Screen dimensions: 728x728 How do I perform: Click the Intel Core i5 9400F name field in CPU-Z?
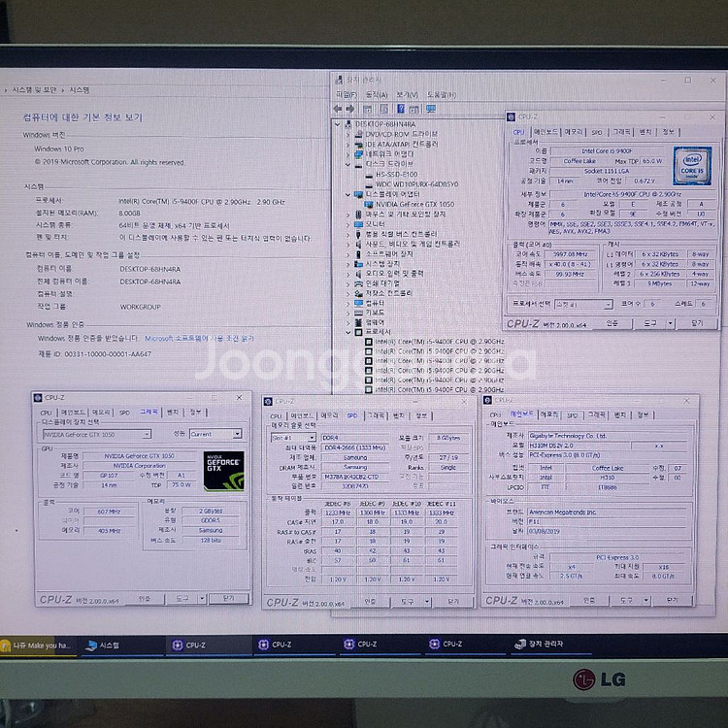tap(607, 150)
